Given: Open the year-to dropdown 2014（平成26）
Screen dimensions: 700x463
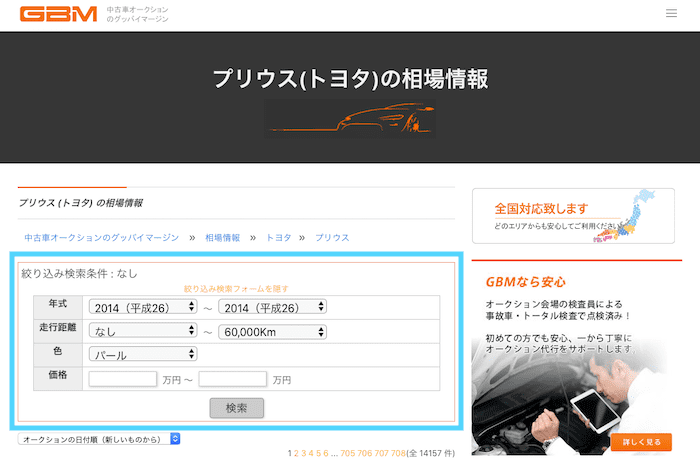Looking at the screenshot, I should click(272, 307).
